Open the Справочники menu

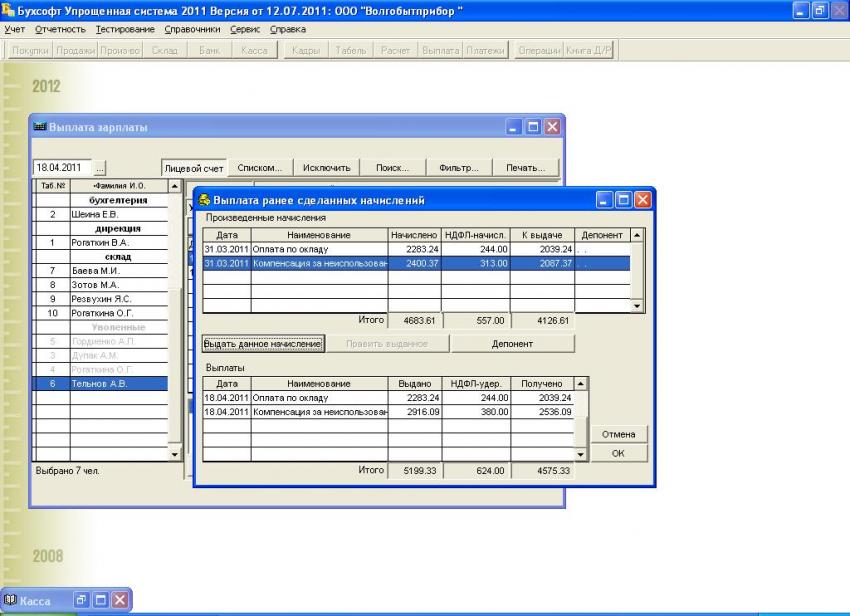192,29
